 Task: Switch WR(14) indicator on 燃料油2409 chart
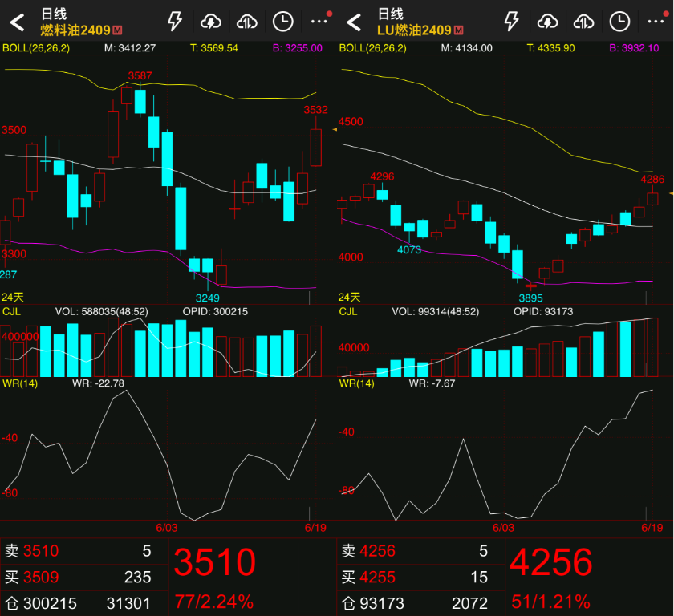click(x=20, y=383)
